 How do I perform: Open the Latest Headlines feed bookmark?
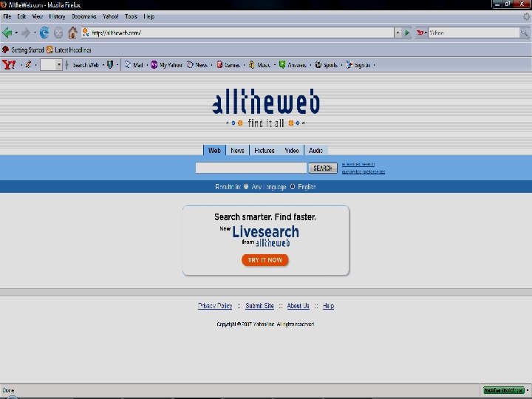coord(69,50)
